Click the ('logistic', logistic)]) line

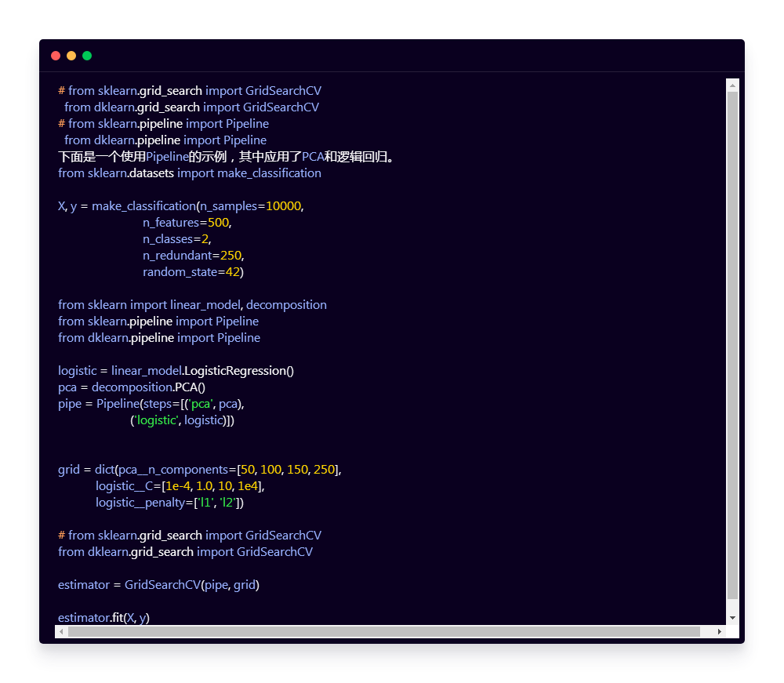click(x=182, y=420)
